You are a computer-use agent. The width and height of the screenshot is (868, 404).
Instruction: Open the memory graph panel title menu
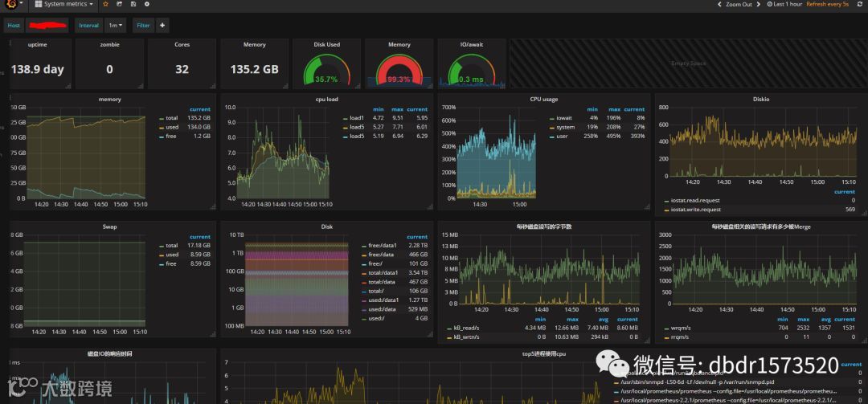pyautogui.click(x=109, y=100)
